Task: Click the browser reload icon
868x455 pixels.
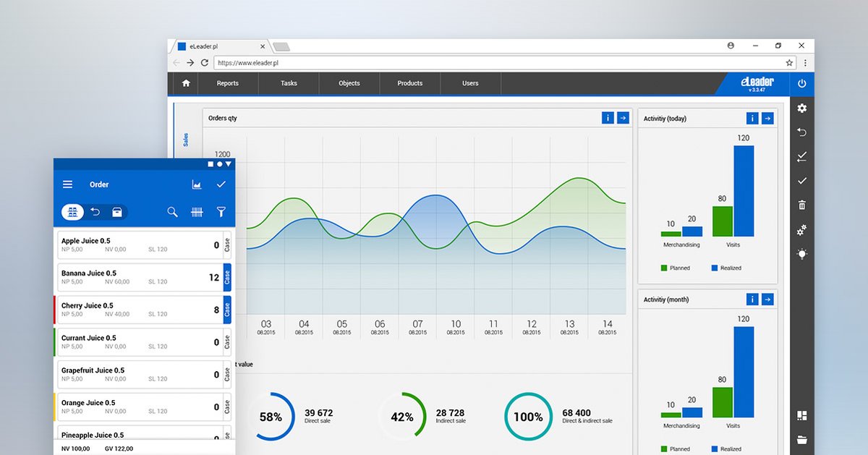Action: pyautogui.click(x=205, y=63)
